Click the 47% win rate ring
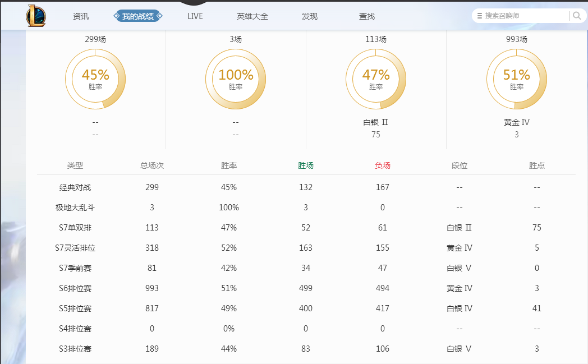 (x=376, y=79)
